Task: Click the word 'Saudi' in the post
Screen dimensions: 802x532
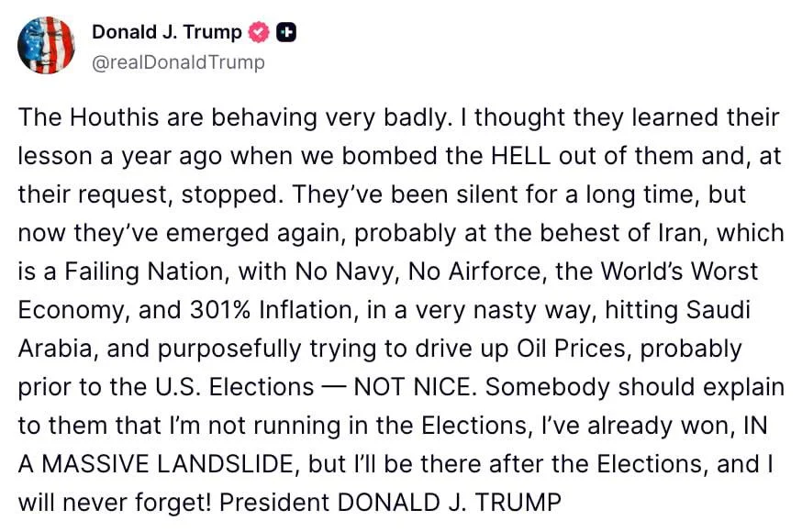Action: [x=718, y=310]
